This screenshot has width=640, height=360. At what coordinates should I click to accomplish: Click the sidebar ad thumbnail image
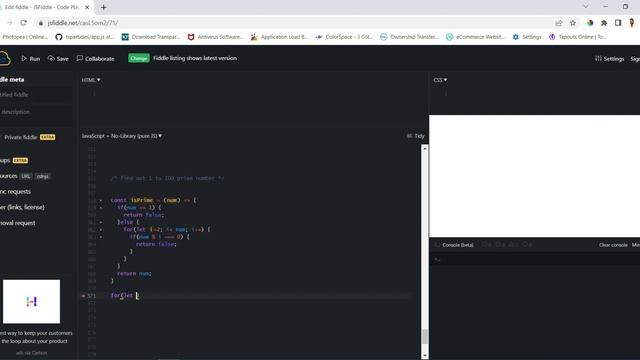click(31, 302)
